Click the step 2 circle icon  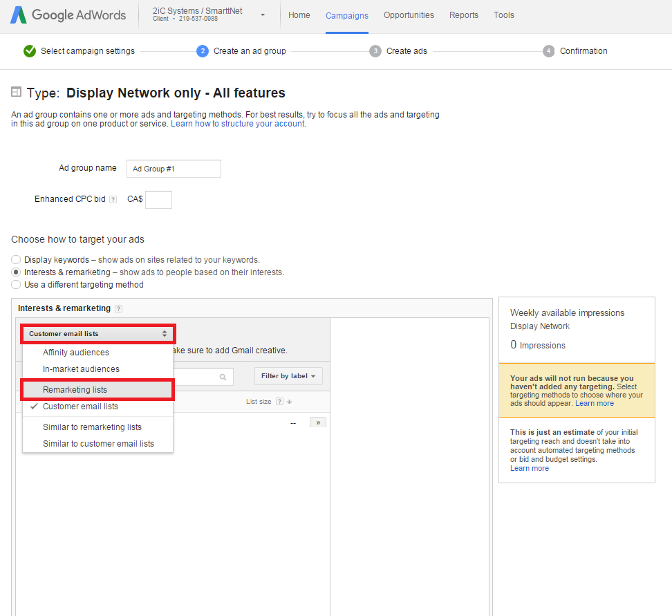(x=203, y=51)
